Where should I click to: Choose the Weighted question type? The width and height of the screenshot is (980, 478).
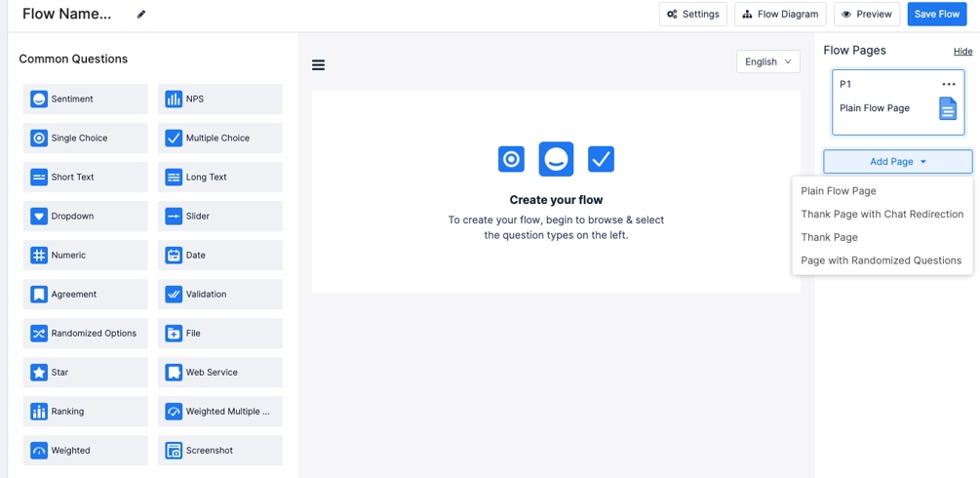tap(86, 451)
